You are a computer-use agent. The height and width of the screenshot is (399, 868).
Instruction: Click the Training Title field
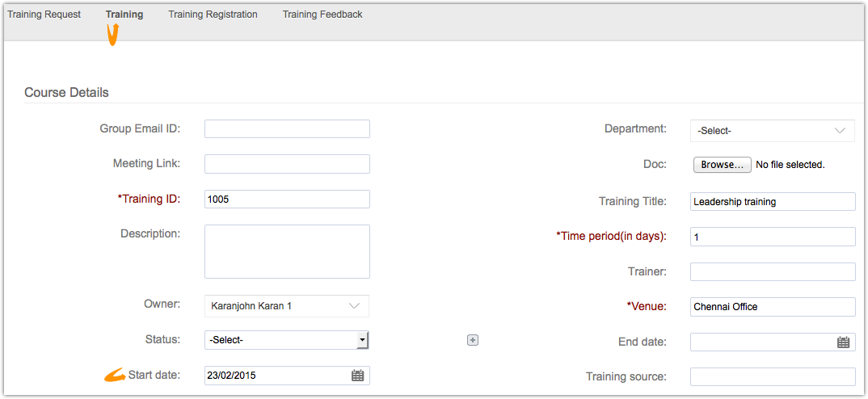tap(772, 202)
